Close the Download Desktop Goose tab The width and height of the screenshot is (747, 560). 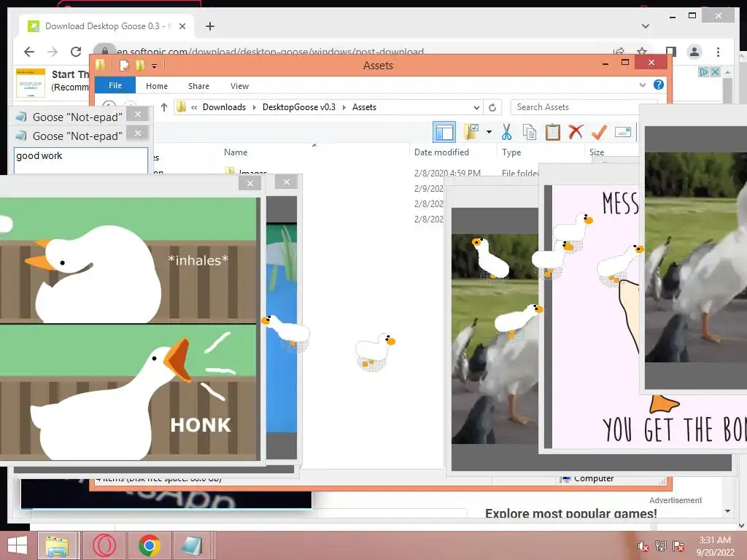(182, 26)
